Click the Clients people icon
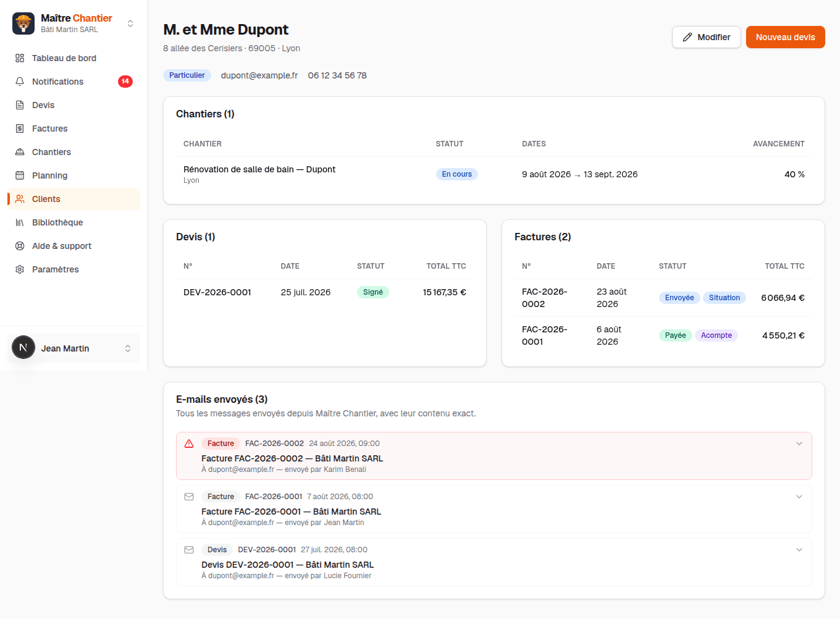Image resolution: width=840 pixels, height=619 pixels. [20, 199]
